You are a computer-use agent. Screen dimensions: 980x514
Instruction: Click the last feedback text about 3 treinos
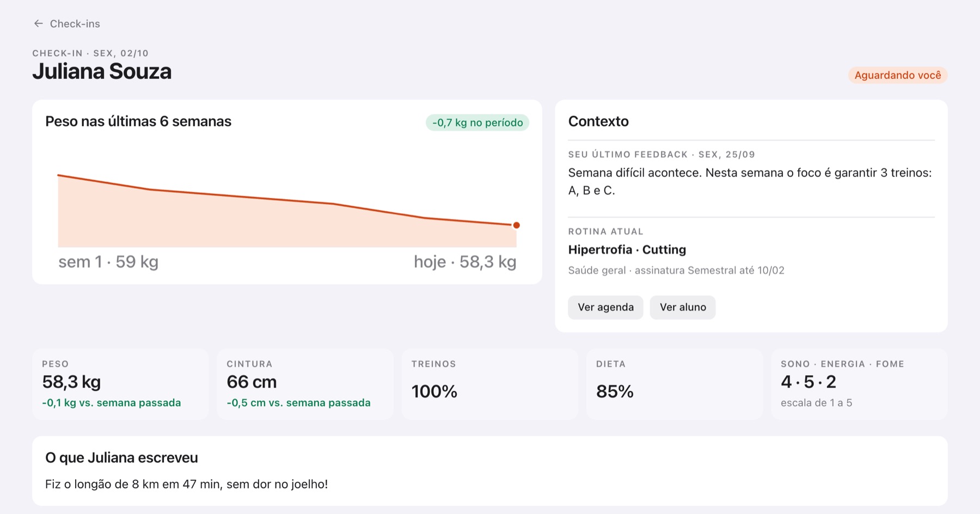(x=750, y=181)
